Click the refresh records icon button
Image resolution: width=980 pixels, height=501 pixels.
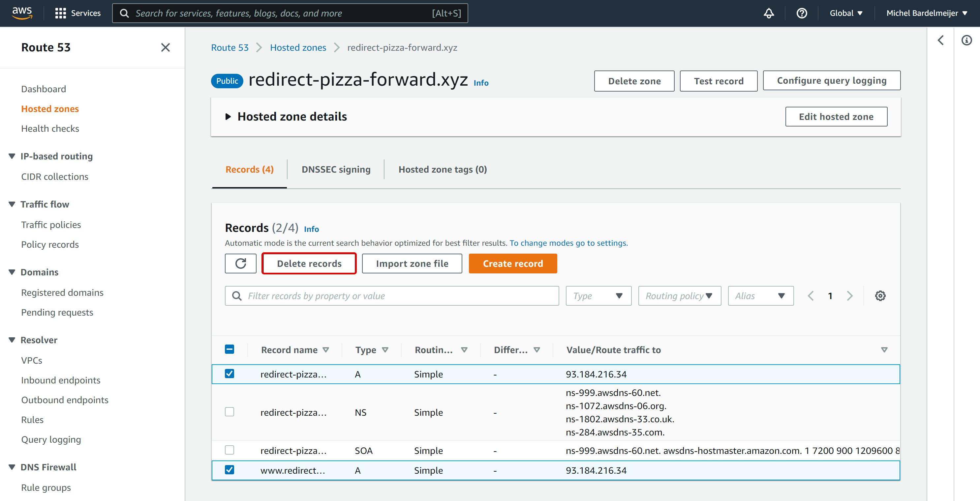240,264
